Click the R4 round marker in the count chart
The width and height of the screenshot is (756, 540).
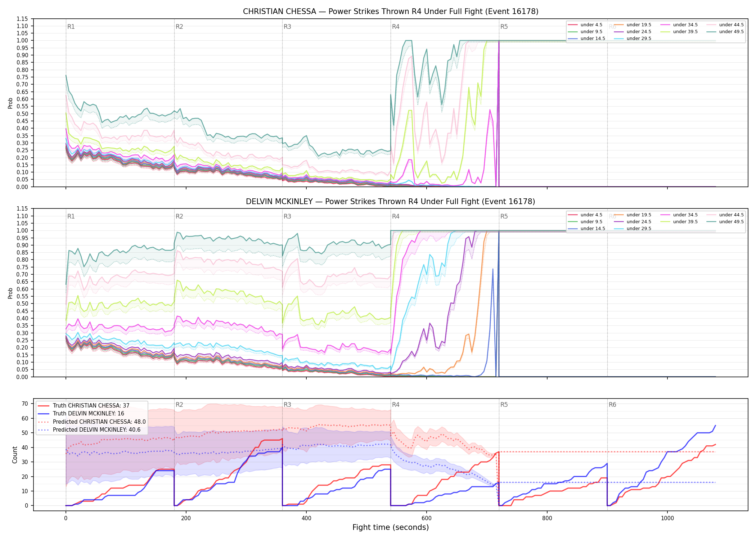click(396, 405)
